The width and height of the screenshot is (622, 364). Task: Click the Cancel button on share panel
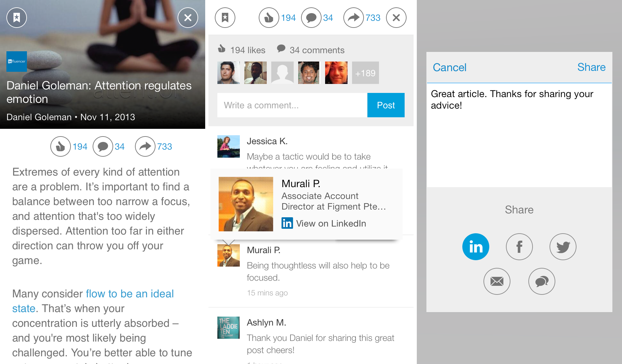(x=450, y=67)
